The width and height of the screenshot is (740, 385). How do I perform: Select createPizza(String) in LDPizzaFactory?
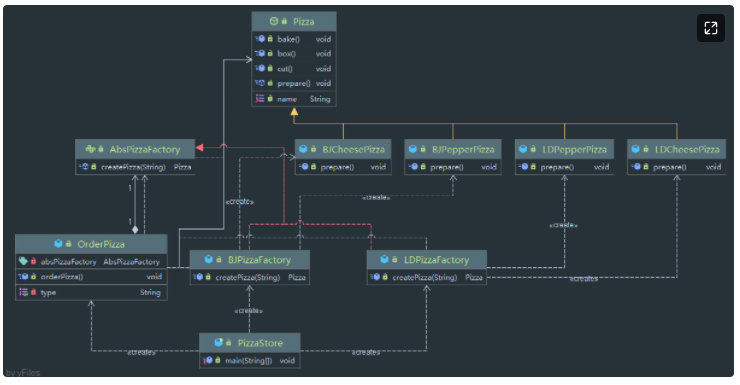pyautogui.click(x=427, y=277)
